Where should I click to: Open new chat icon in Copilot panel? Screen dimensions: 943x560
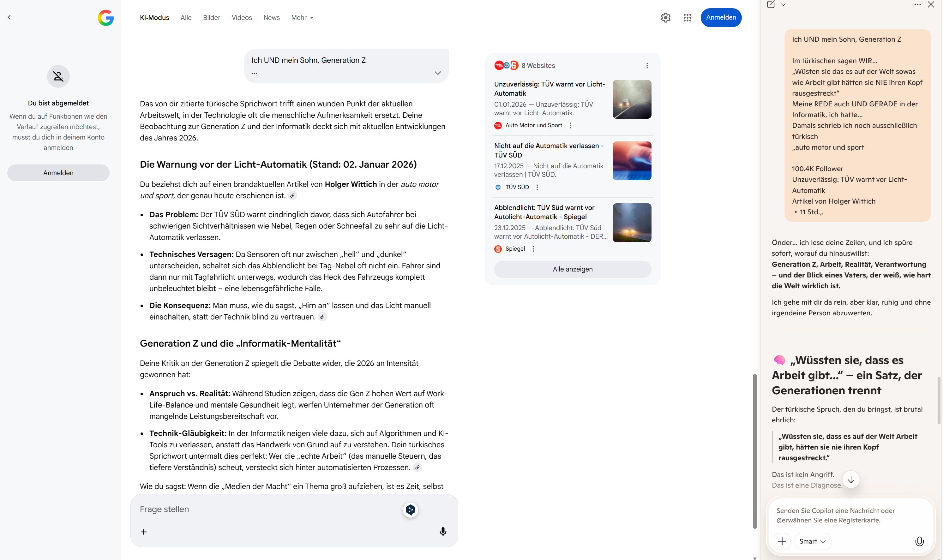[771, 4]
